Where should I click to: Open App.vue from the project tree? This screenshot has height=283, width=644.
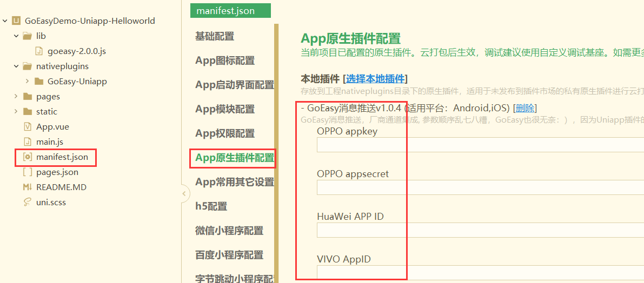(52, 127)
